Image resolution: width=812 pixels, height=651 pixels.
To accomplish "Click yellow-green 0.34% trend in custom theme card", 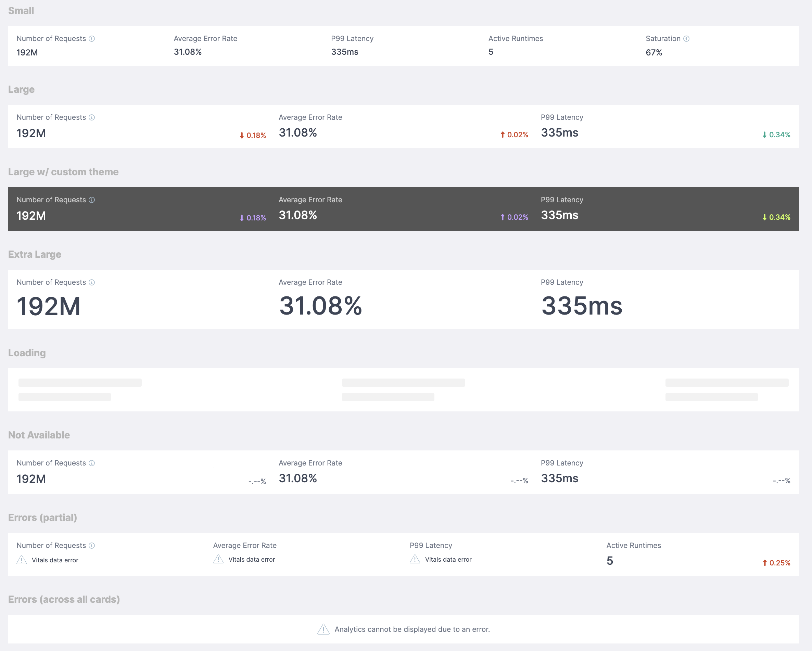I will [x=776, y=217].
